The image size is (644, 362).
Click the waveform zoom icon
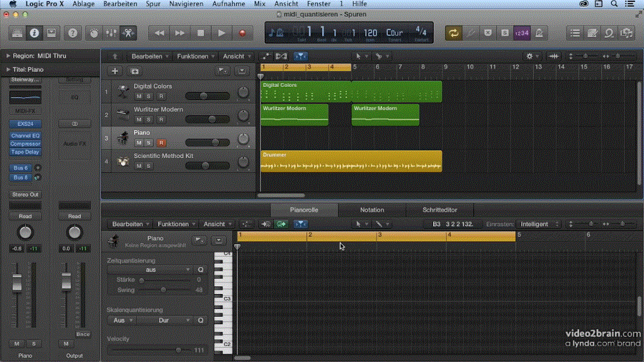click(x=553, y=56)
